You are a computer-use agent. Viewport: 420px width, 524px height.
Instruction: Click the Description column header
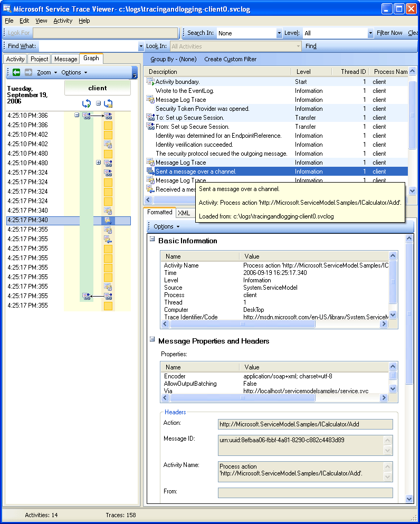point(218,72)
